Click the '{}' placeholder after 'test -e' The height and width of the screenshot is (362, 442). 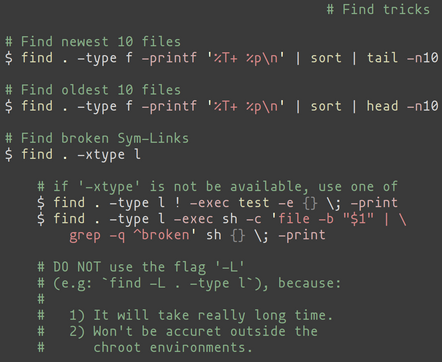tap(310, 203)
